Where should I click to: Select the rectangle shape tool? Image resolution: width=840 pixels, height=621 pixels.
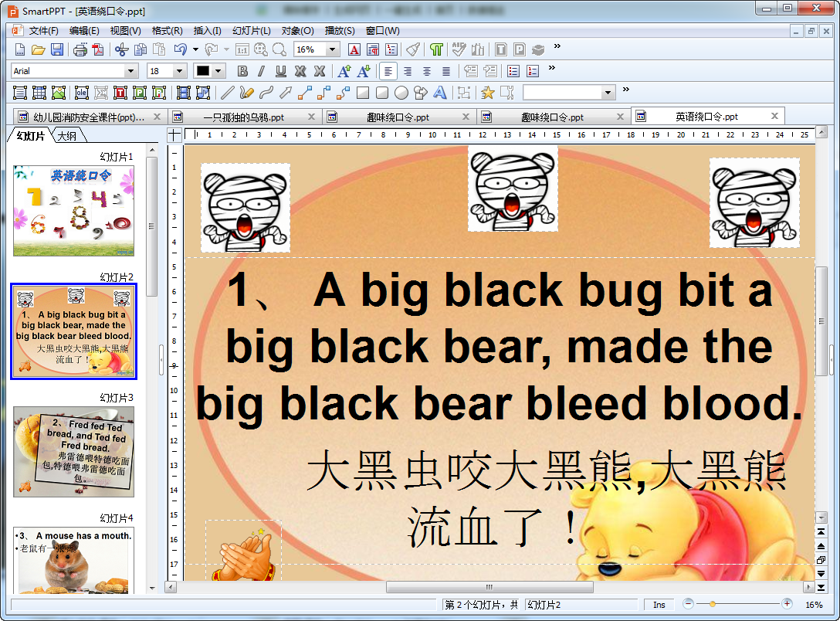tap(363, 93)
